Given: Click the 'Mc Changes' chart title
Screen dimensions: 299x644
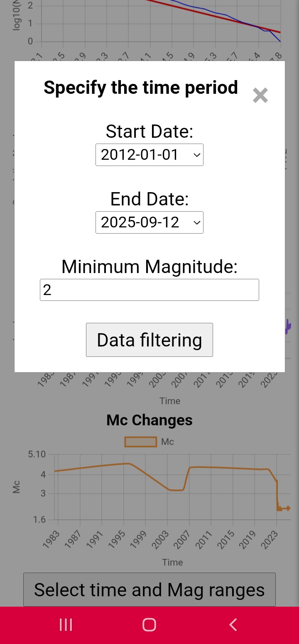Looking at the screenshot, I should pos(149,420).
